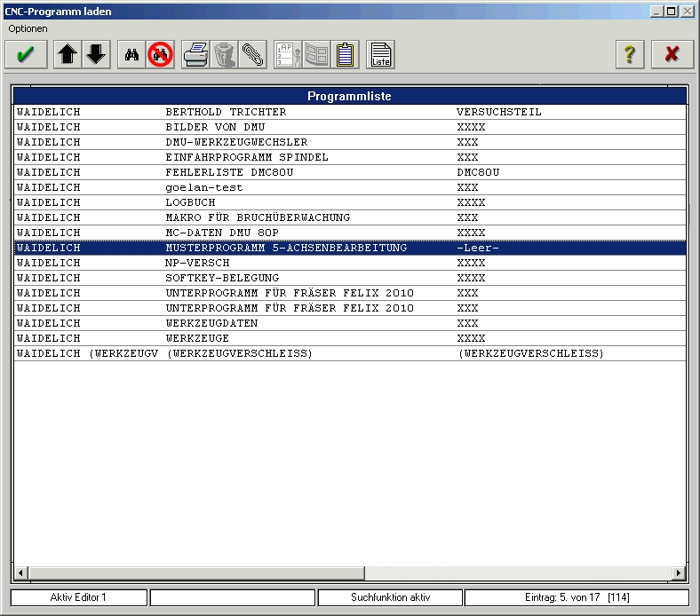Image resolution: width=700 pixels, height=616 pixels.
Task: Click the horizontal scrollbar left arrow
Action: coord(20,573)
